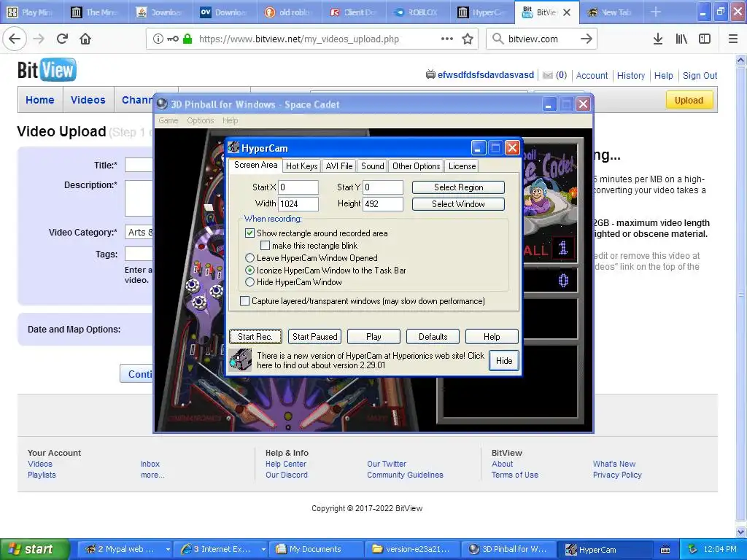Screen dimensions: 747x560
Task: Bookmark this page with the star icon
Action: [x=468, y=39]
